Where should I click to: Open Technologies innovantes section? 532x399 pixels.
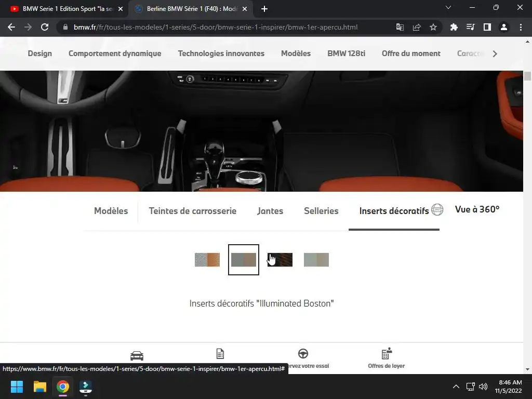tap(221, 54)
